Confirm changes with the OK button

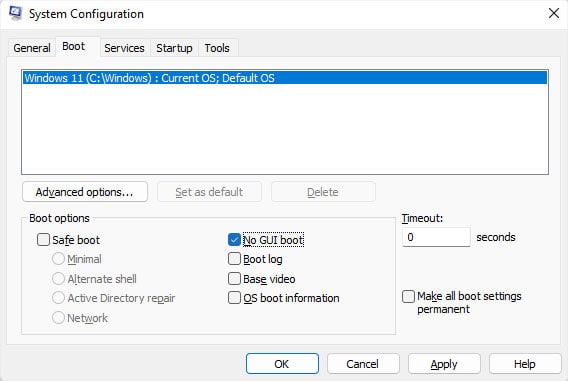click(x=282, y=364)
